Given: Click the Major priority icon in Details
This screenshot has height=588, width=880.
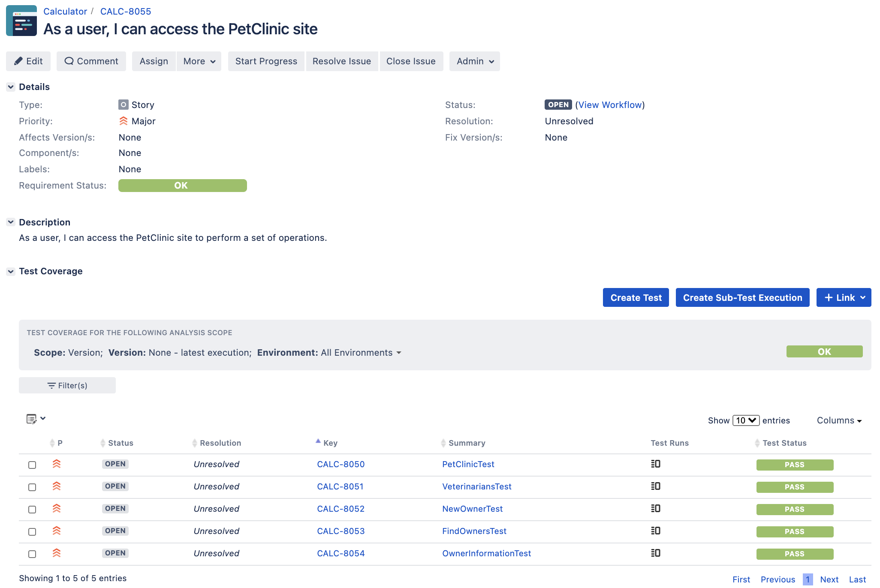Looking at the screenshot, I should tap(124, 121).
